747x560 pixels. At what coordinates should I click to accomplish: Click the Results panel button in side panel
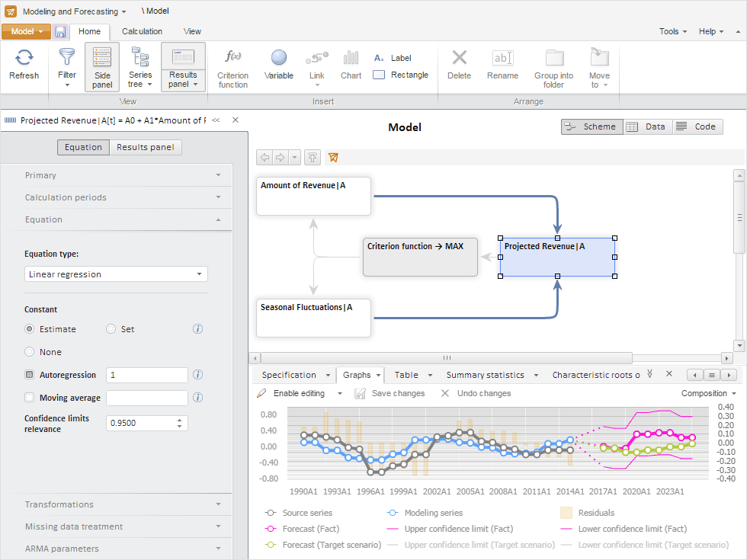click(x=145, y=148)
